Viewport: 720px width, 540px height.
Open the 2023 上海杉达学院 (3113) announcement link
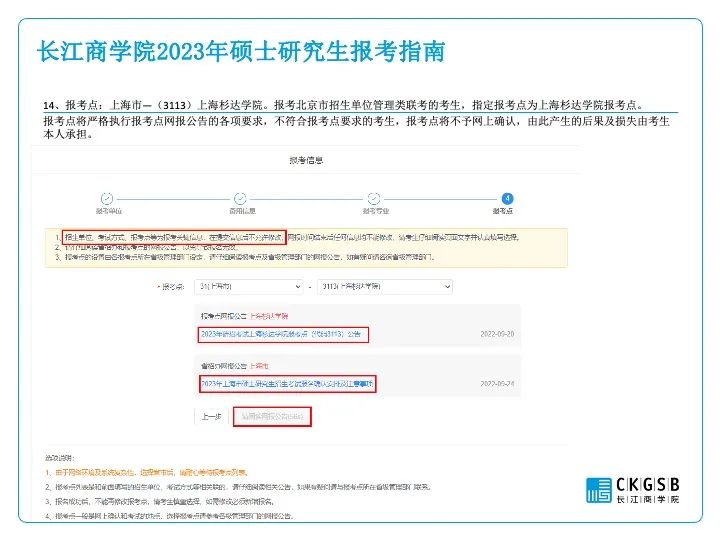point(281,334)
